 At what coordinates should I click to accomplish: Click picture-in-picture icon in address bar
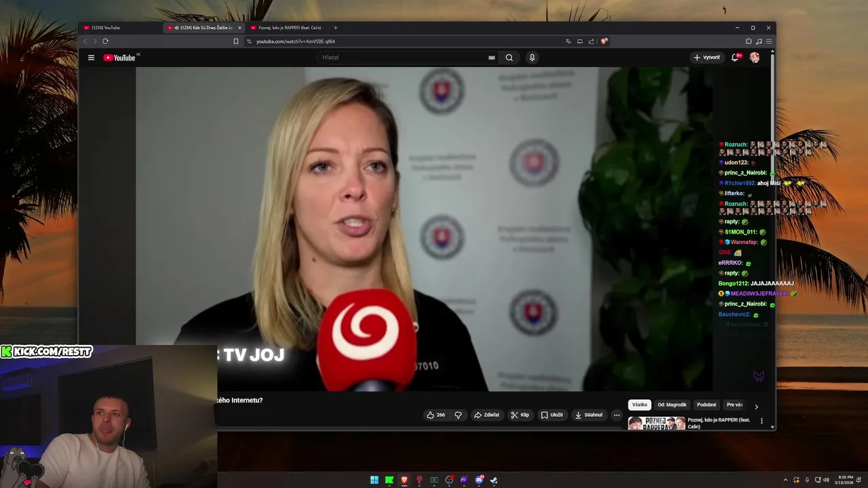(x=580, y=41)
